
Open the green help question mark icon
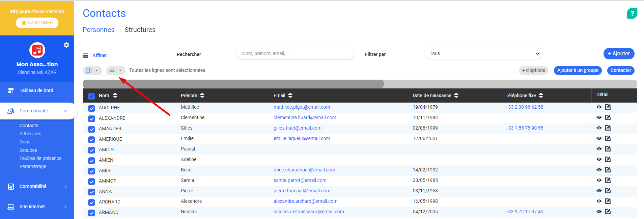(x=632, y=13)
